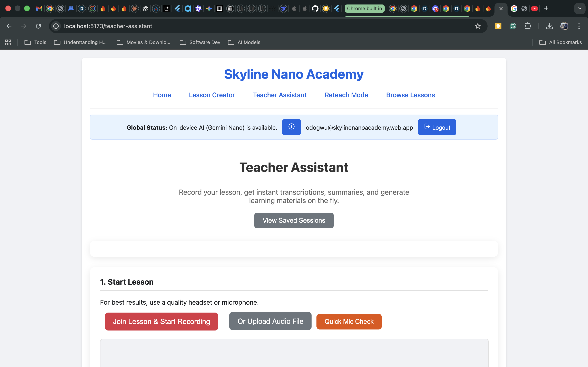Open the apps grid in bookmarks bar
The height and width of the screenshot is (367, 588).
click(x=8, y=42)
